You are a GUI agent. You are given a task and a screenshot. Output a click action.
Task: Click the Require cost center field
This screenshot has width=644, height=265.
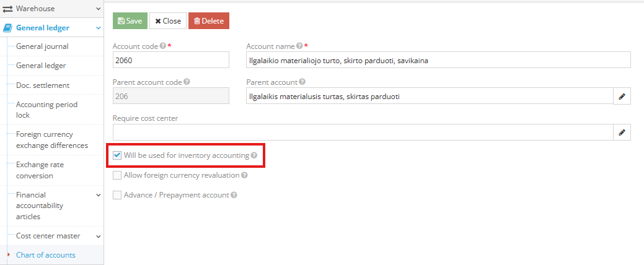pyautogui.click(x=363, y=132)
